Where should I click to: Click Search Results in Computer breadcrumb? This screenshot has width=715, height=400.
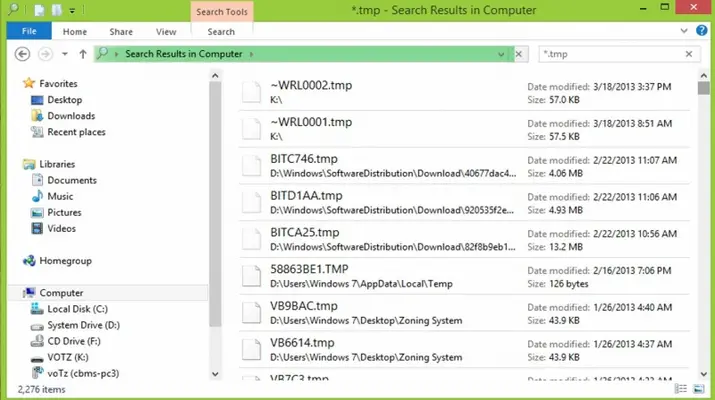[x=184, y=54]
